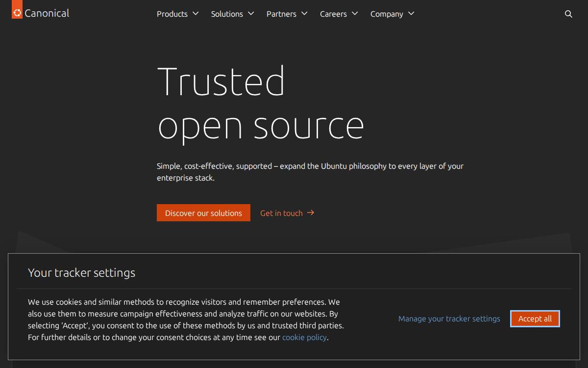
Task: Expand the Company chevron
Action: coord(411,14)
